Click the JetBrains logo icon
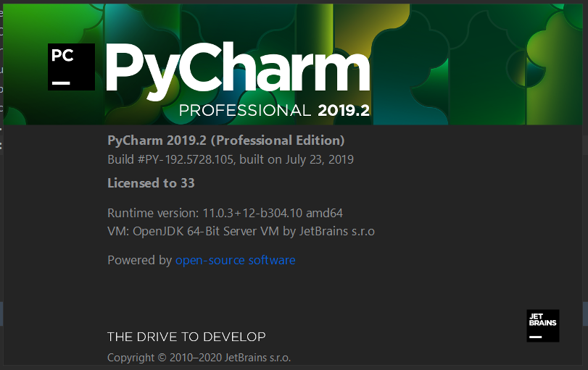This screenshot has width=588, height=370. click(542, 326)
